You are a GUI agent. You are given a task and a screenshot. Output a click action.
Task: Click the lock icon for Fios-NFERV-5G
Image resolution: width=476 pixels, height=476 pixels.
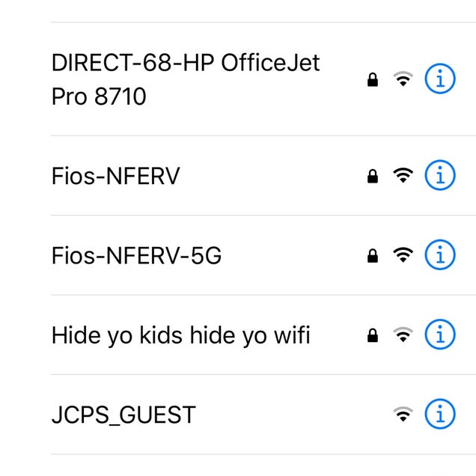click(x=372, y=256)
